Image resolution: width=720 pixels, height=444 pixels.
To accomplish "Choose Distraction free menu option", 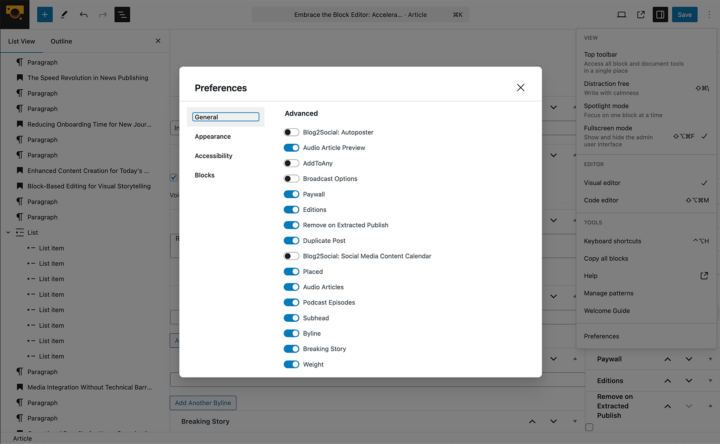I will [646, 88].
